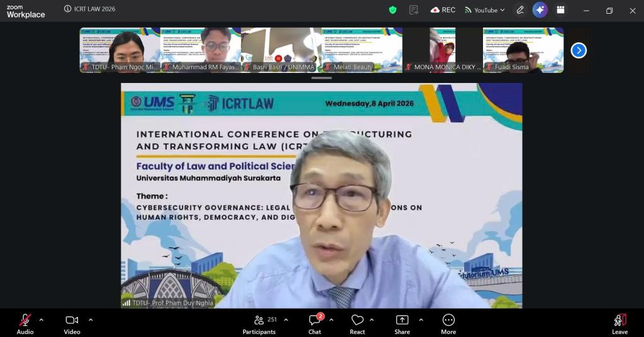Change the view layout icon
644x337 pixels.
click(560, 10)
